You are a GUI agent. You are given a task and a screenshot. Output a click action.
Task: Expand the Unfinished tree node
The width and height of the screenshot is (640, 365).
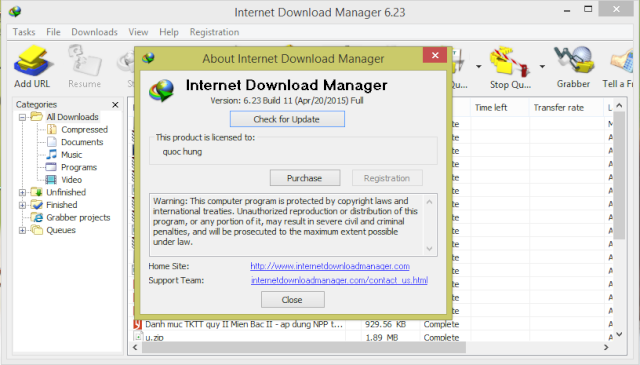22,192
